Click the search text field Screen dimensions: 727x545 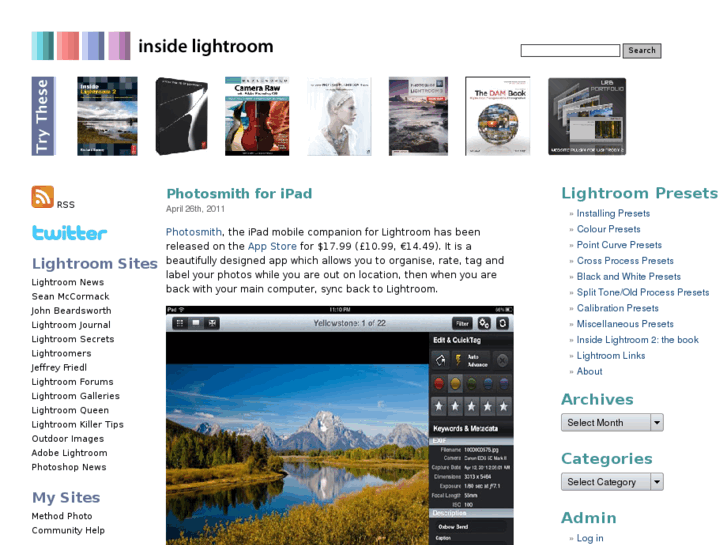coord(570,51)
